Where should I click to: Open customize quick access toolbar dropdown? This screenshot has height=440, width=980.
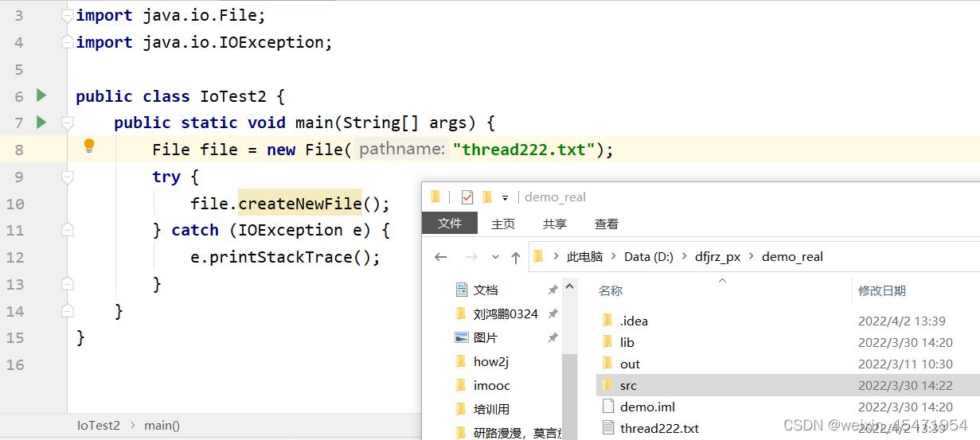tap(505, 198)
